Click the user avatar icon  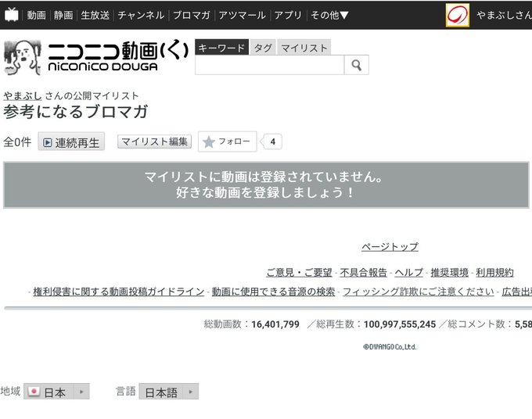click(x=458, y=16)
